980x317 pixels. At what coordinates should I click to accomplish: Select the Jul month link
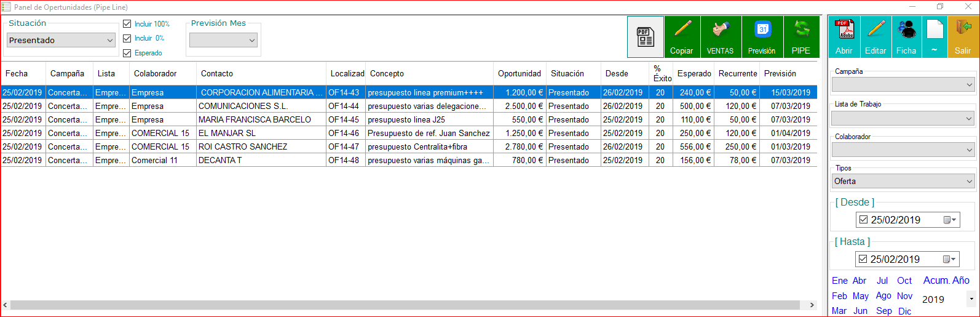[x=882, y=281]
